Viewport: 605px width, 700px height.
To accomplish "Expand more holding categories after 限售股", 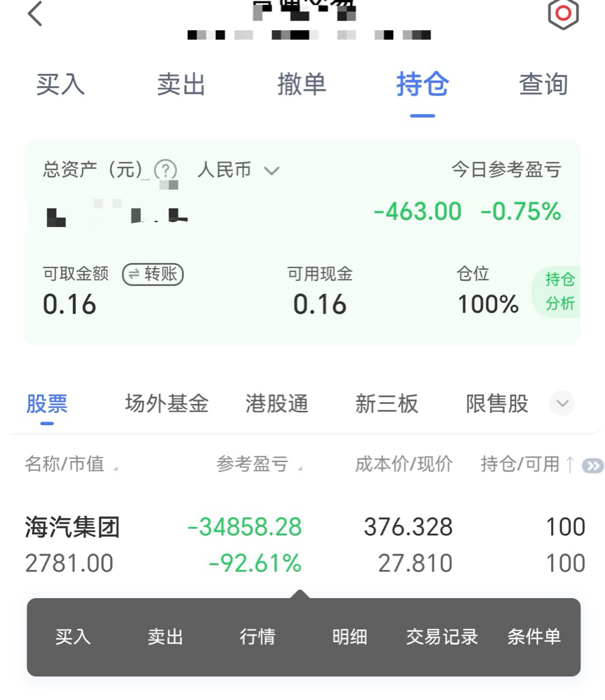I will pos(562,403).
